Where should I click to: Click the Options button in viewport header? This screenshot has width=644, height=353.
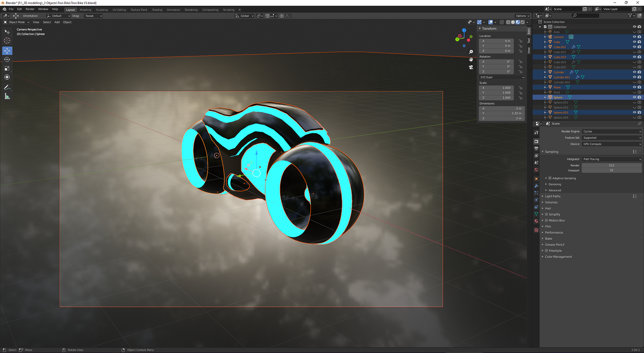pos(522,16)
